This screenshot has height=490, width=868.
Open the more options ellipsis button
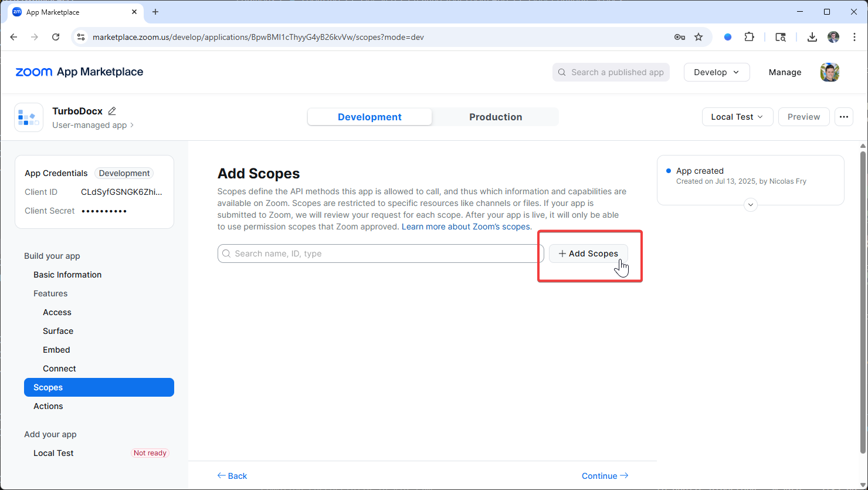844,117
